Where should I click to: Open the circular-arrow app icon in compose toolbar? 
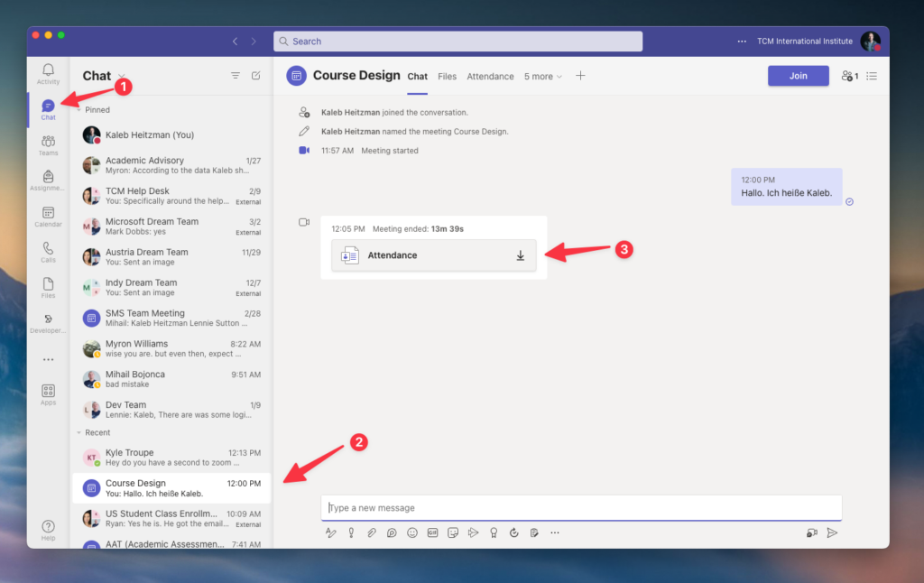coord(513,532)
